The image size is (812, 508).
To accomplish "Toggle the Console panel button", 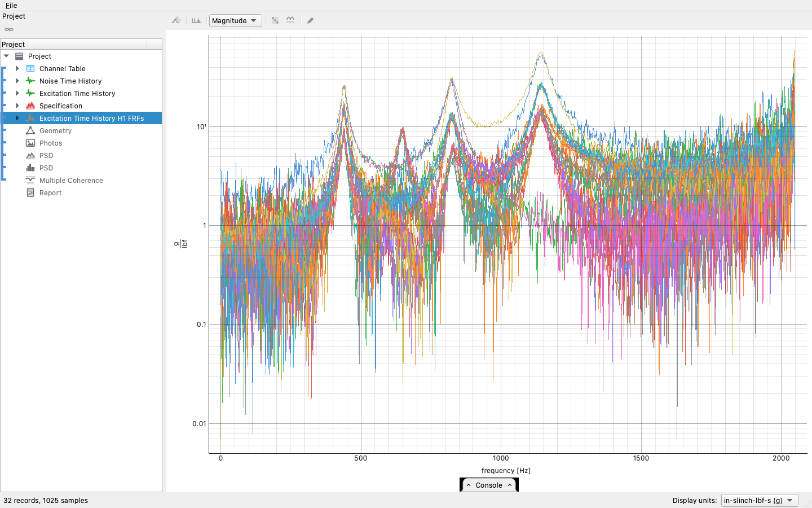I will [x=489, y=485].
